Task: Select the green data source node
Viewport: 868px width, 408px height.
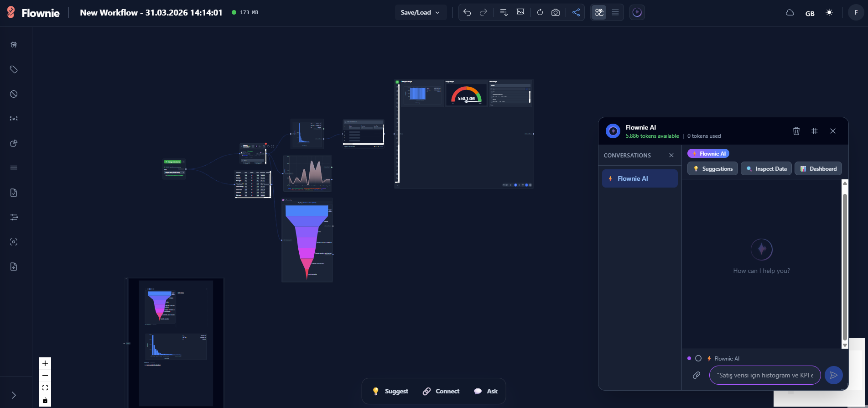Action: [174, 169]
